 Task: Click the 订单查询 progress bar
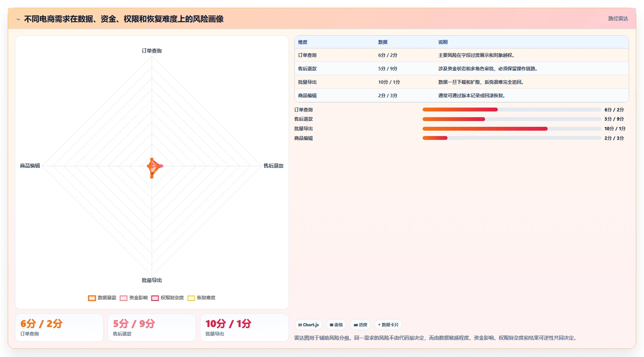click(x=512, y=110)
